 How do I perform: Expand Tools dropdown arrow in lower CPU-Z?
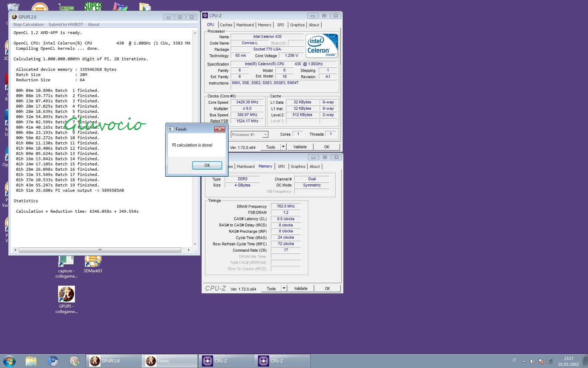[284, 289]
